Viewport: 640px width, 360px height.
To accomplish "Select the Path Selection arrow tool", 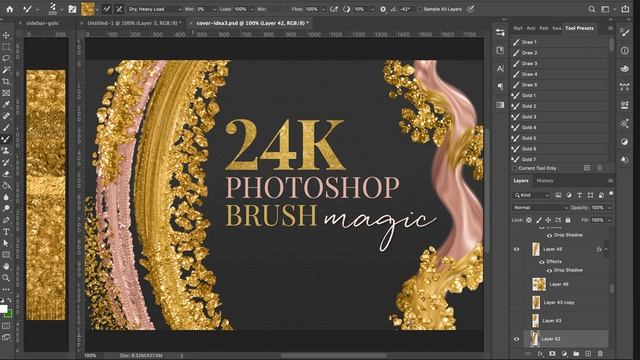I will [6, 243].
